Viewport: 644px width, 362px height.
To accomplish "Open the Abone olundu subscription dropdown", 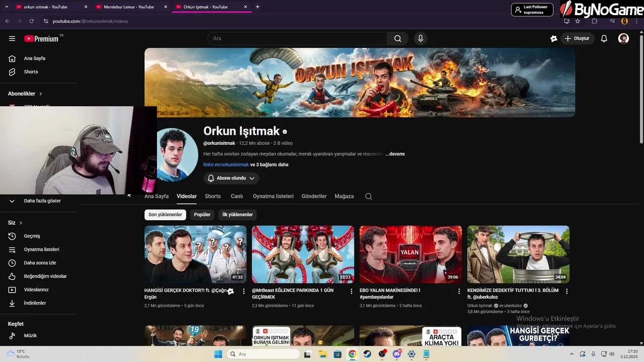I will pos(231,178).
